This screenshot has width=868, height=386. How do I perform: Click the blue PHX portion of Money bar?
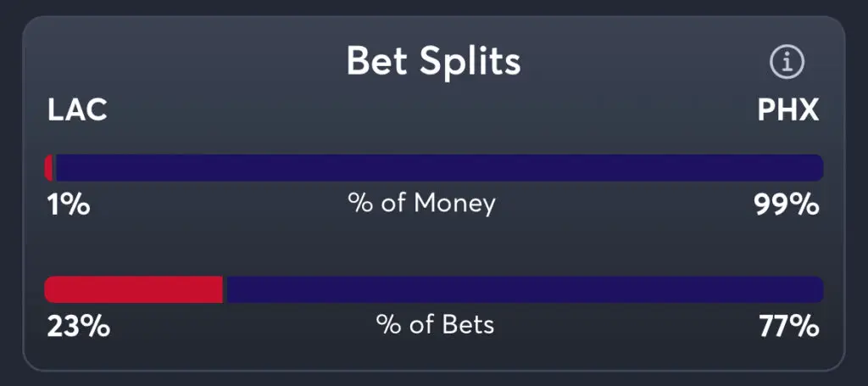tap(437, 167)
